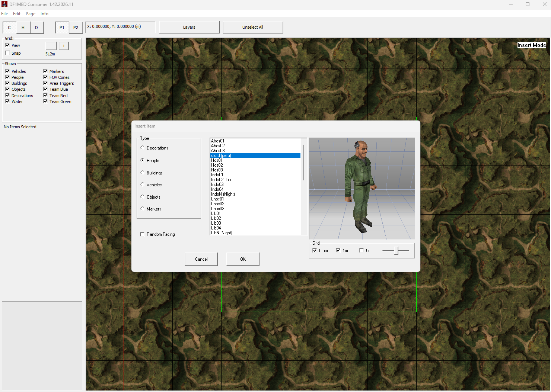Image resolution: width=551 pixels, height=392 pixels.
Task: Click the item list scrollbar
Action: pyautogui.click(x=304, y=162)
